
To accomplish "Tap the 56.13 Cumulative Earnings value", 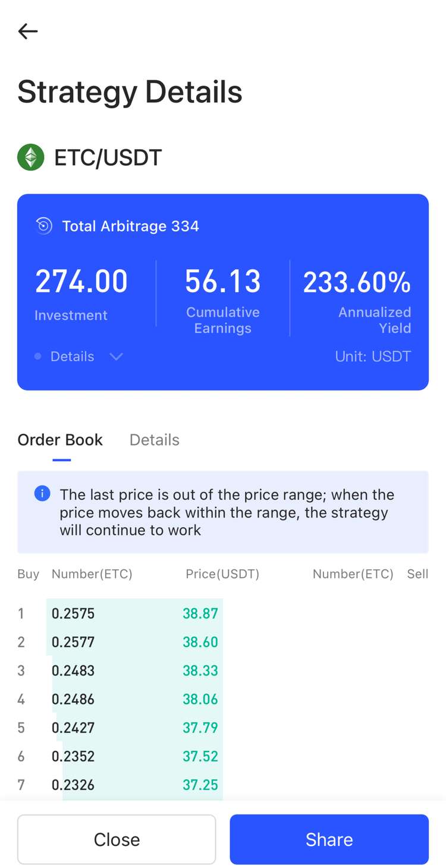I will pyautogui.click(x=223, y=282).
